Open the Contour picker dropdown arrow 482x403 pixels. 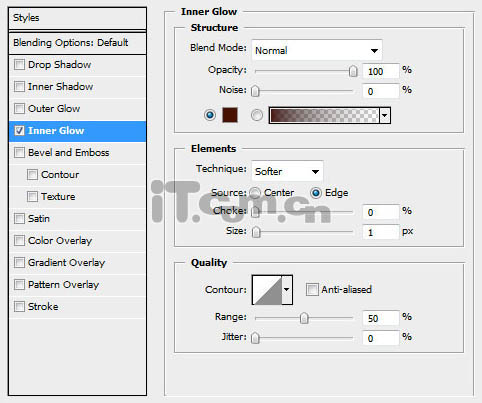tap(287, 290)
